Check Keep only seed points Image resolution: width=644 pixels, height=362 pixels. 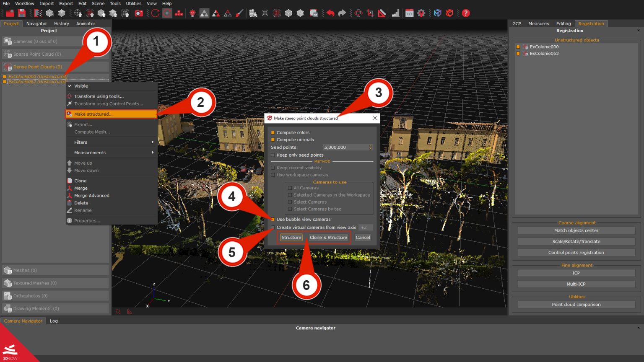[x=273, y=155]
